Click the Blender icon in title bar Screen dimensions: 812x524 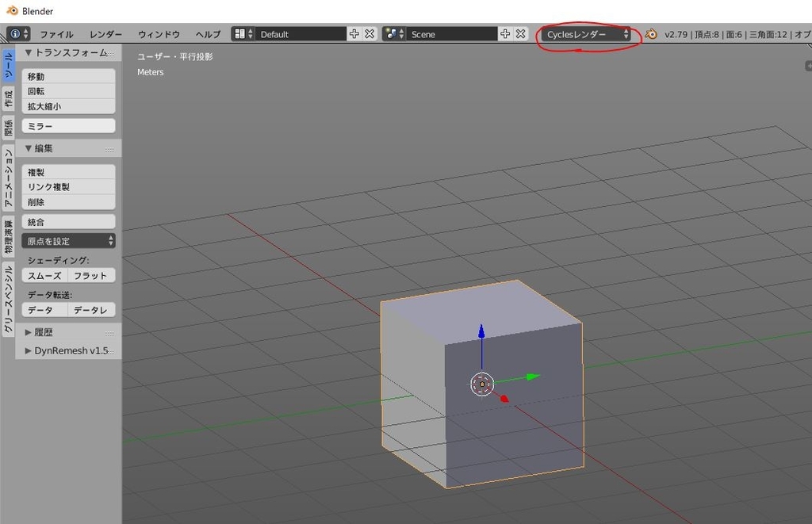(11, 11)
